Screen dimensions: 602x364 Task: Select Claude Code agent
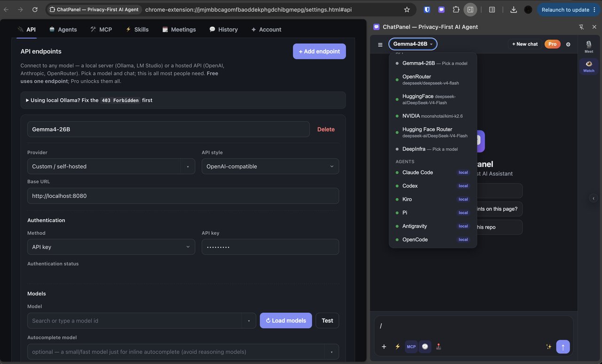click(433, 172)
